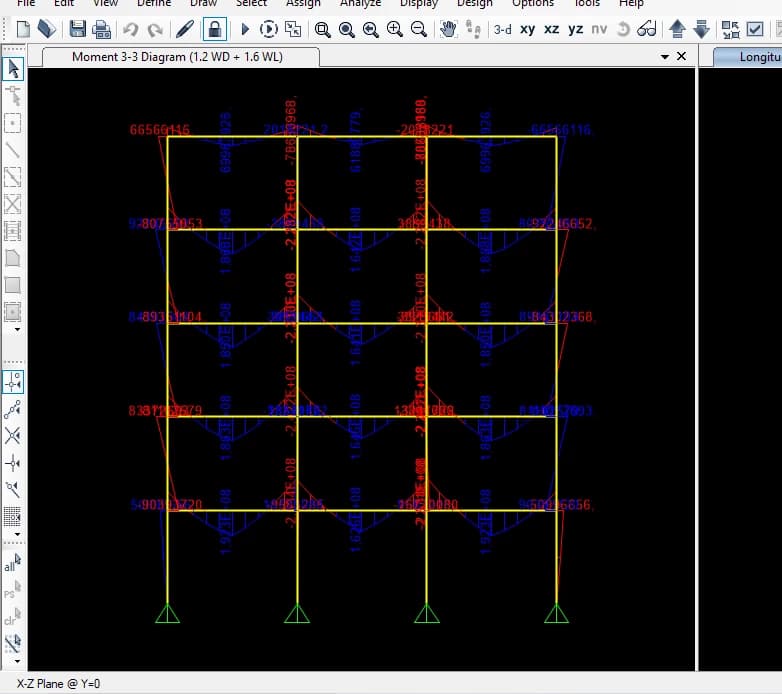The height and width of the screenshot is (694, 782).
Task: Expand the select toolbar overflow arrow
Action: (x=17, y=661)
